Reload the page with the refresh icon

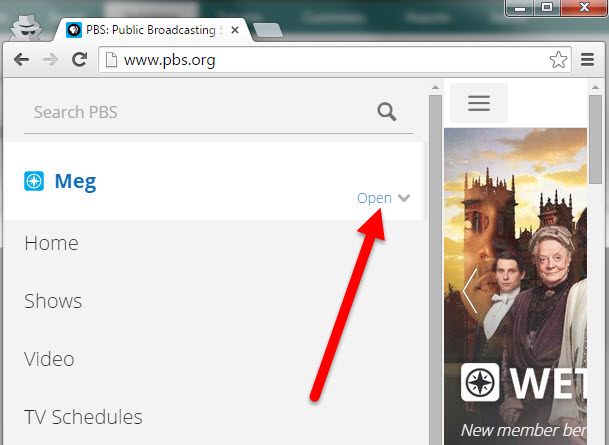click(80, 59)
